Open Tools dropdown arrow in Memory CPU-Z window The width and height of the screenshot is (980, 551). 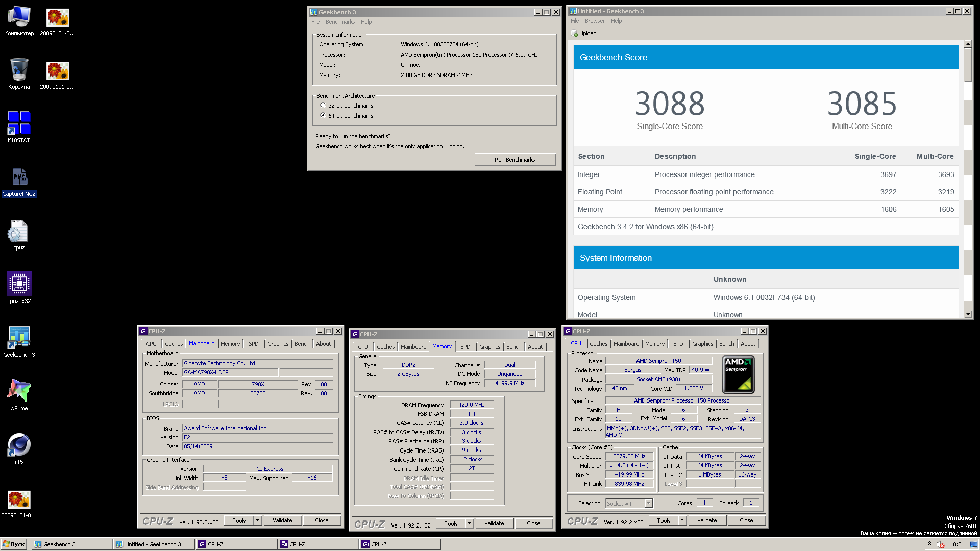coord(469,523)
